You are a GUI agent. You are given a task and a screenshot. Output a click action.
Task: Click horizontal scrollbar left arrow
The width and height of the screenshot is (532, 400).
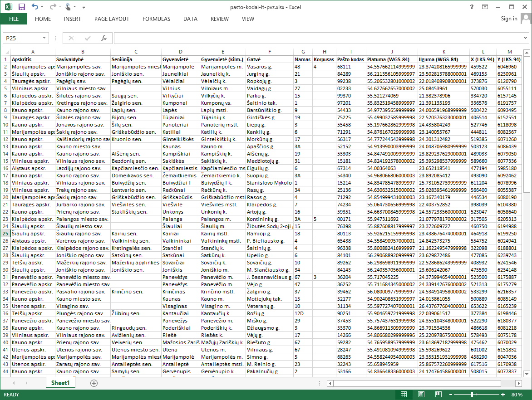330,383
